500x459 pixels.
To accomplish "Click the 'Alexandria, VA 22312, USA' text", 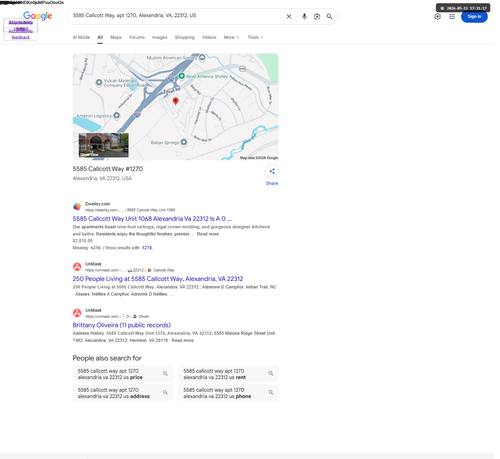I will (102, 178).
